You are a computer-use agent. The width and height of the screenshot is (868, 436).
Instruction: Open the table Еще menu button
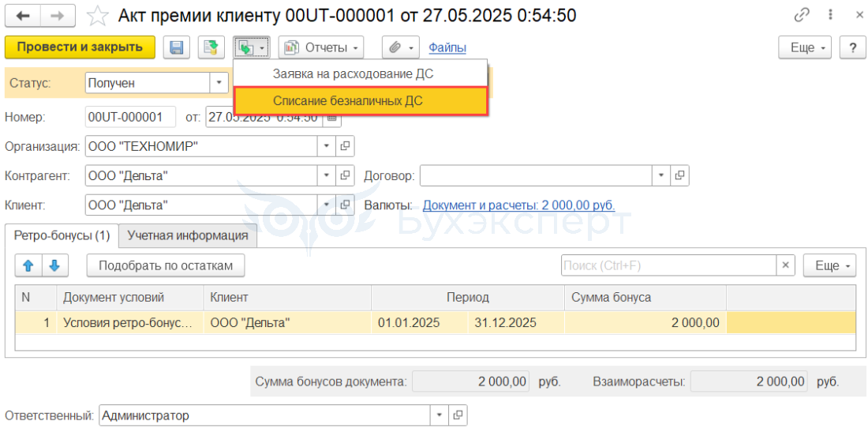click(830, 265)
